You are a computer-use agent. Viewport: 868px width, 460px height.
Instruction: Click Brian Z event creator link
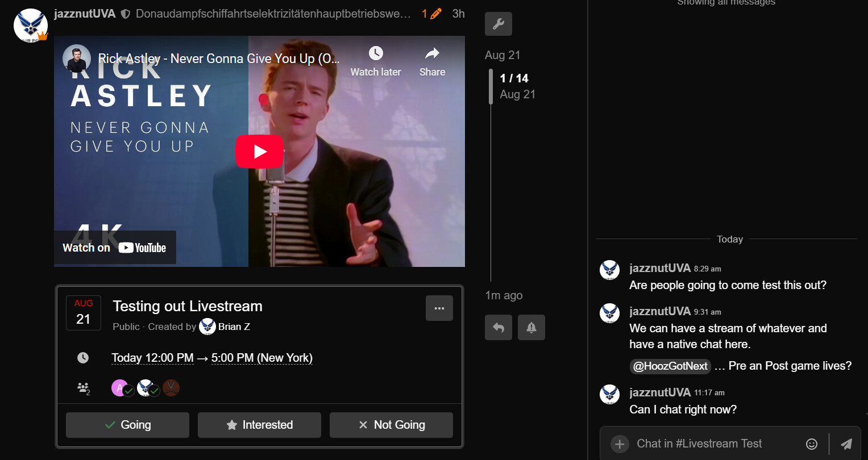(x=234, y=327)
